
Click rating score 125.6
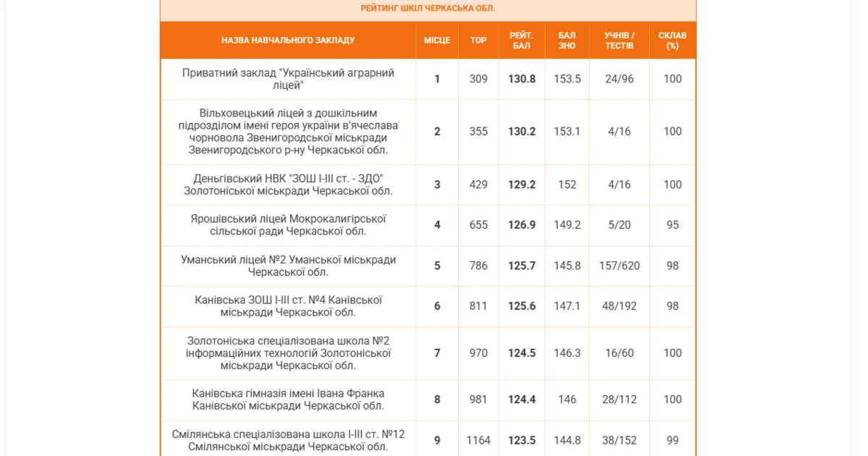pos(522,306)
